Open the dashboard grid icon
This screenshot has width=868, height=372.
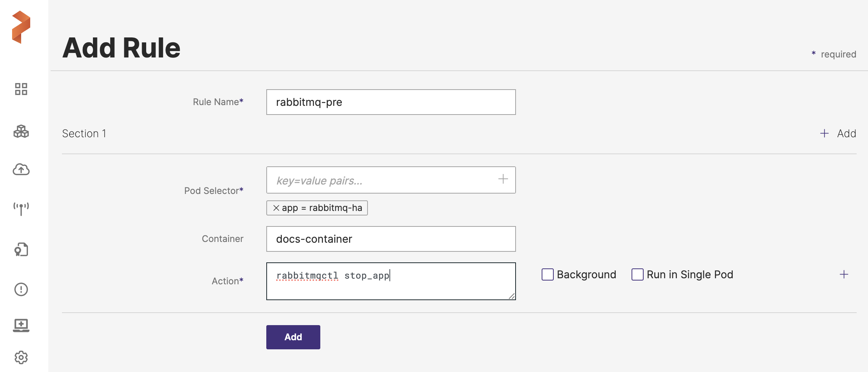21,89
